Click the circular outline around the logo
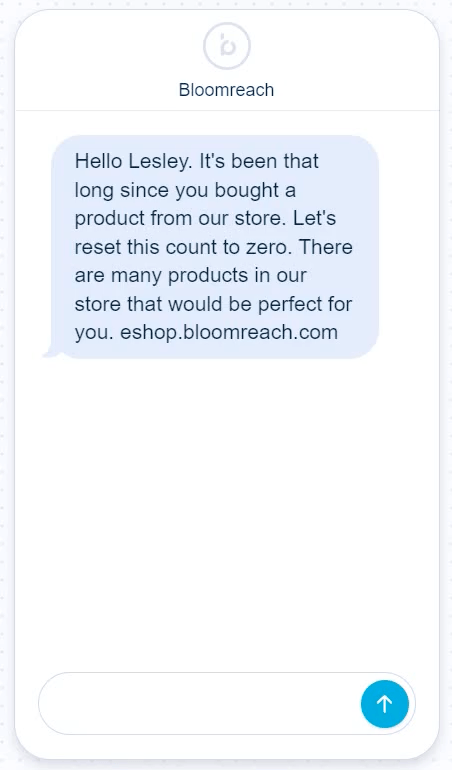This screenshot has width=452, height=770. pyautogui.click(x=226, y=46)
